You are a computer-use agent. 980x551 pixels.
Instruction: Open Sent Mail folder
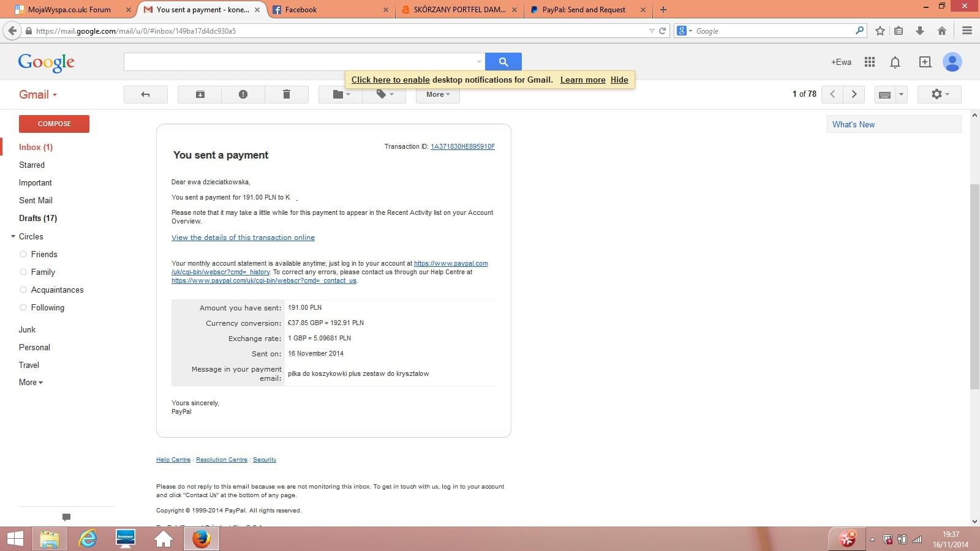[x=36, y=200]
